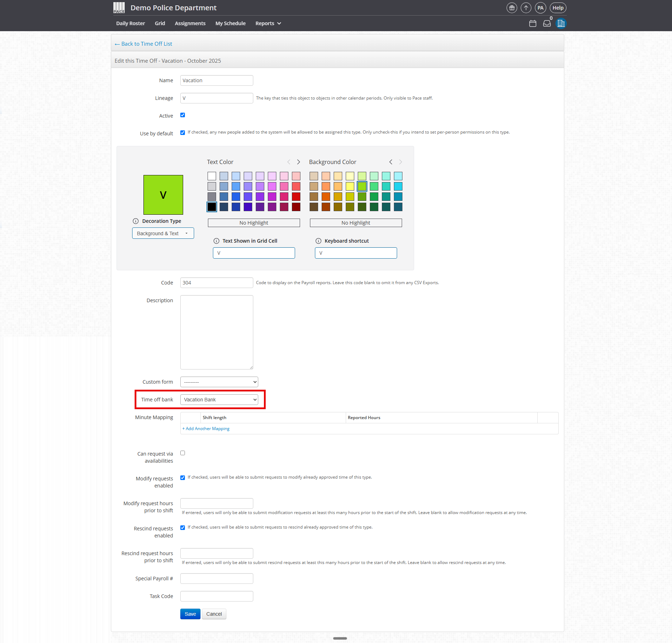Click the Task Code input field
The height and width of the screenshot is (643, 672).
[217, 596]
